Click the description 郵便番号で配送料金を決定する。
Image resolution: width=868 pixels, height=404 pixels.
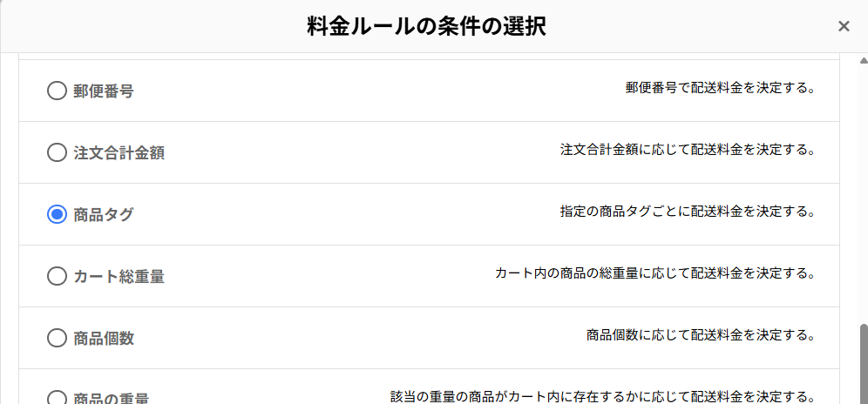[x=720, y=88]
